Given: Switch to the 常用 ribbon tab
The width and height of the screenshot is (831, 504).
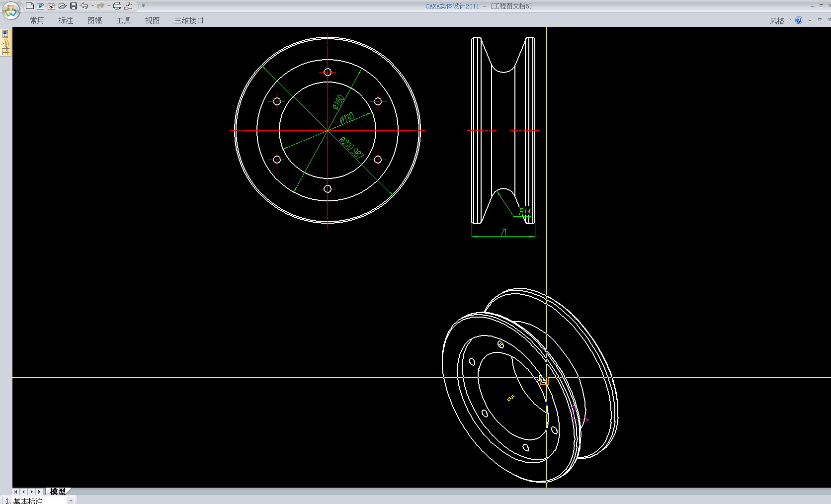Looking at the screenshot, I should tap(37, 20).
